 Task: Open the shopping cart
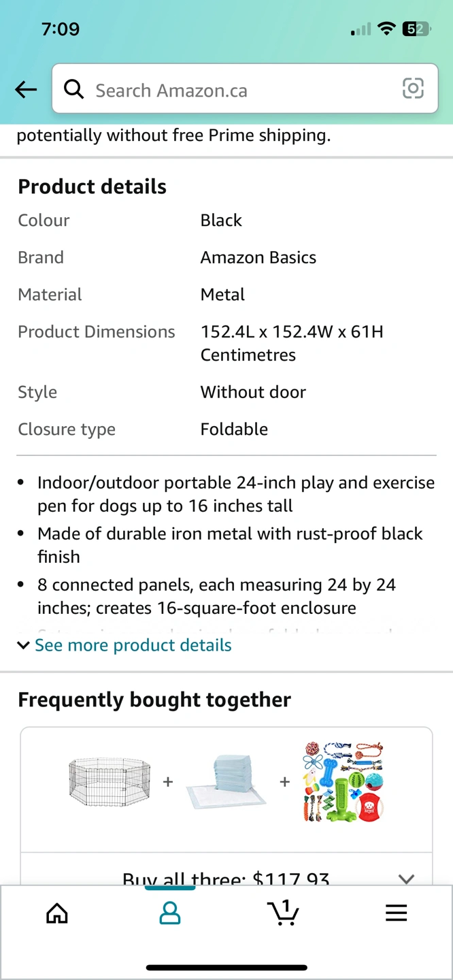coord(283,912)
